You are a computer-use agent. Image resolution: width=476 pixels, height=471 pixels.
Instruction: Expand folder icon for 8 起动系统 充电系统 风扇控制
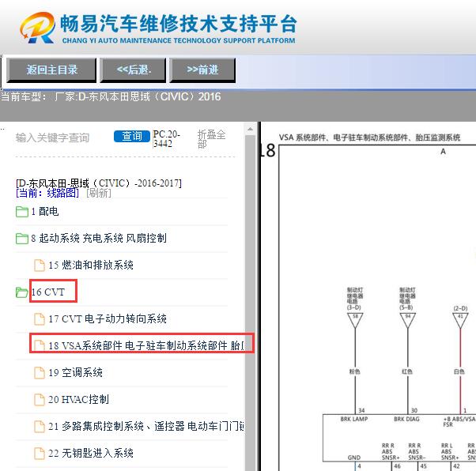click(x=22, y=238)
